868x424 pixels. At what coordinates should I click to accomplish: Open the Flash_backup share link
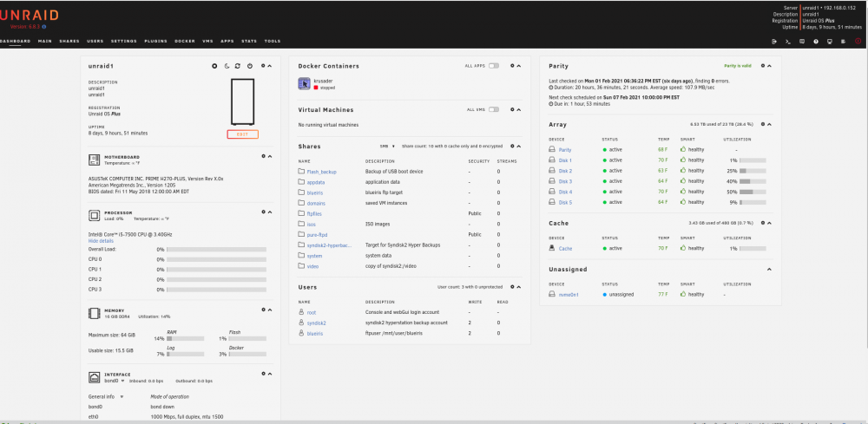pyautogui.click(x=322, y=172)
